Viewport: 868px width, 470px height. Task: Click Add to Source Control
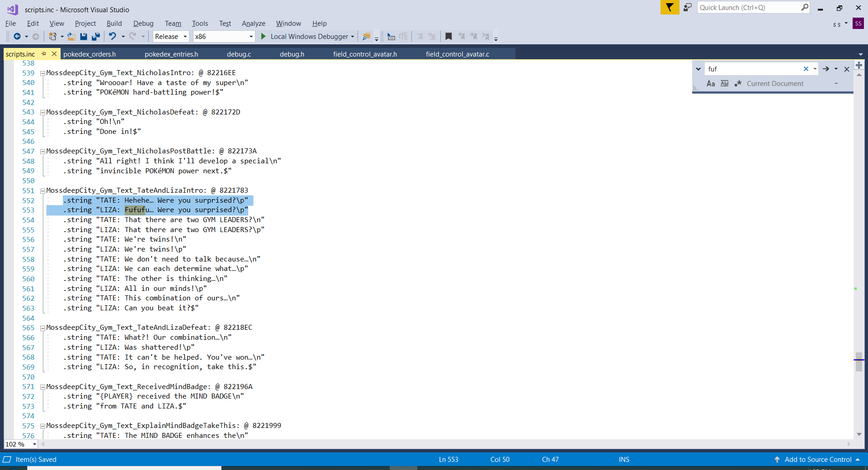pos(817,460)
